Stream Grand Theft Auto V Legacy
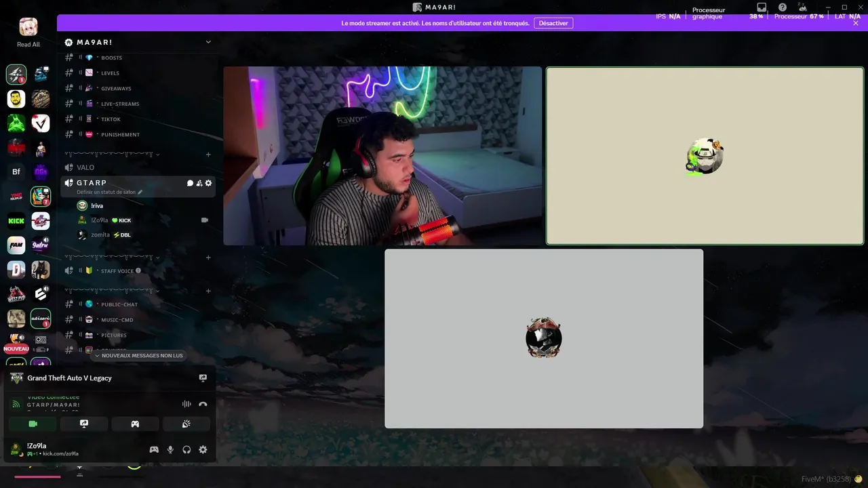The image size is (868, 488). (x=203, y=378)
